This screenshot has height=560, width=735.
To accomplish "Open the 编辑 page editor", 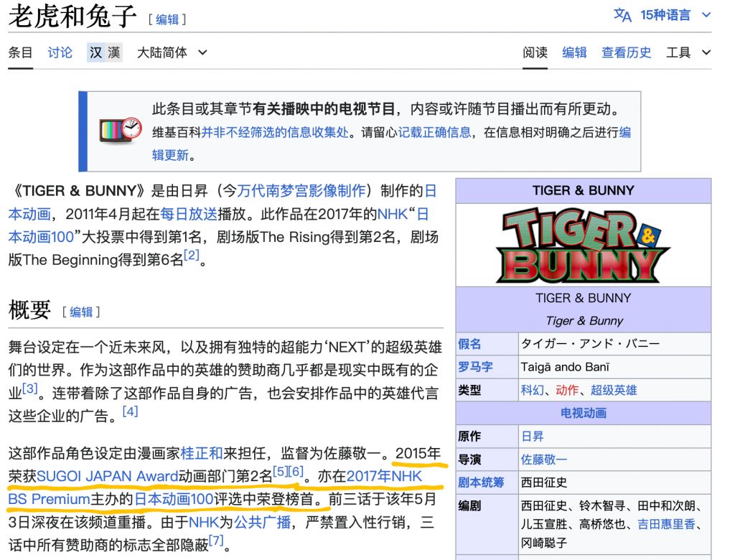I will [x=574, y=52].
